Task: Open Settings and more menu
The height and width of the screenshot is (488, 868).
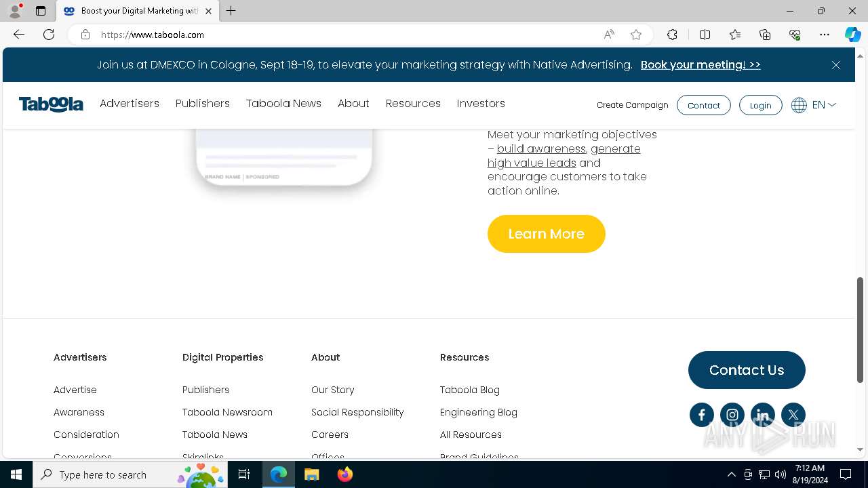Action: pyautogui.click(x=825, y=35)
